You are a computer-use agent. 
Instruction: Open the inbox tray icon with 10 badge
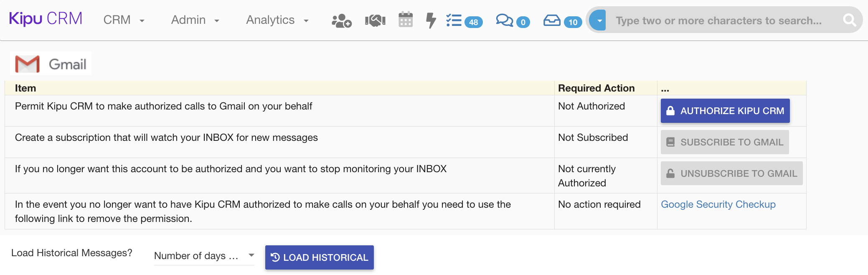pos(552,20)
